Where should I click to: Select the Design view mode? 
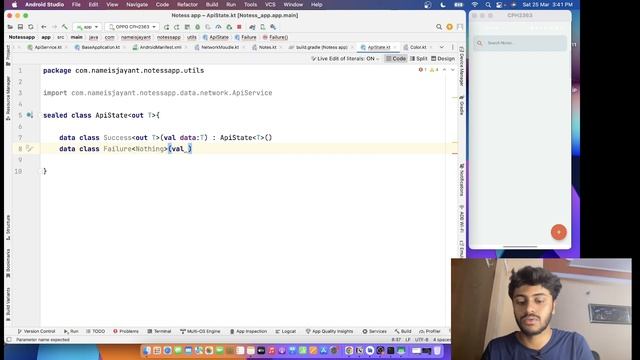point(443,59)
